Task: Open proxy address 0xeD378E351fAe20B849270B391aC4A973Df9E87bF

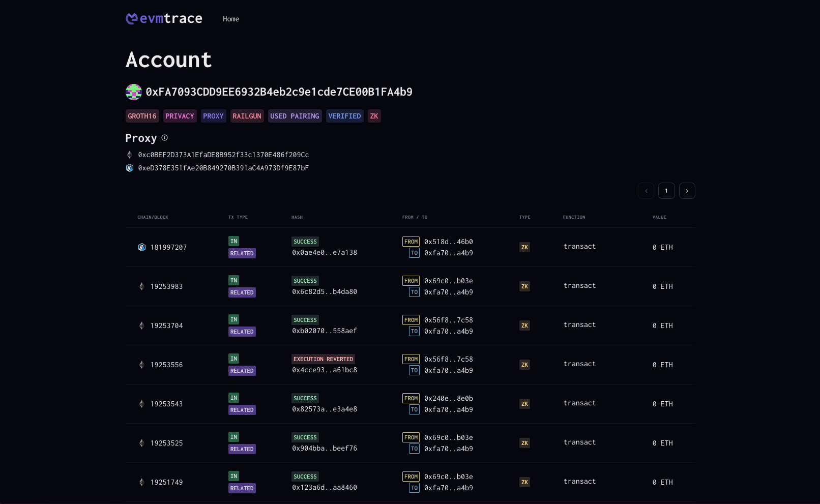Action: (223, 168)
